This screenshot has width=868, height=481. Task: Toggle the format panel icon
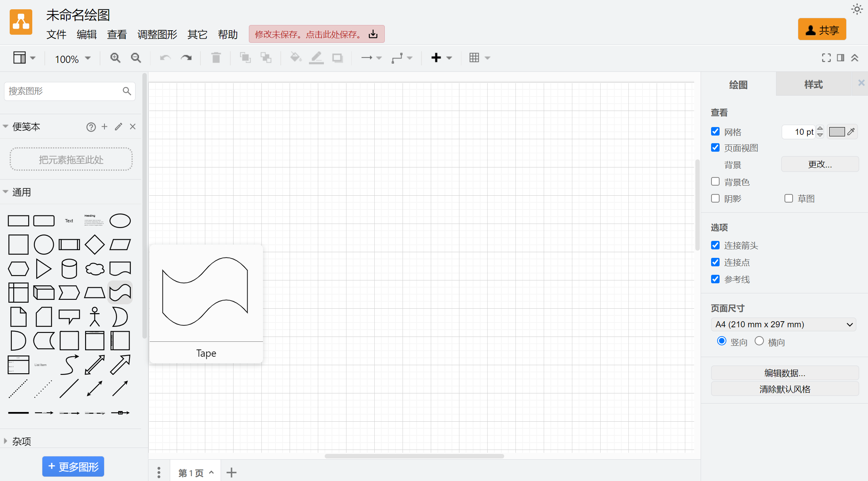[x=841, y=58]
